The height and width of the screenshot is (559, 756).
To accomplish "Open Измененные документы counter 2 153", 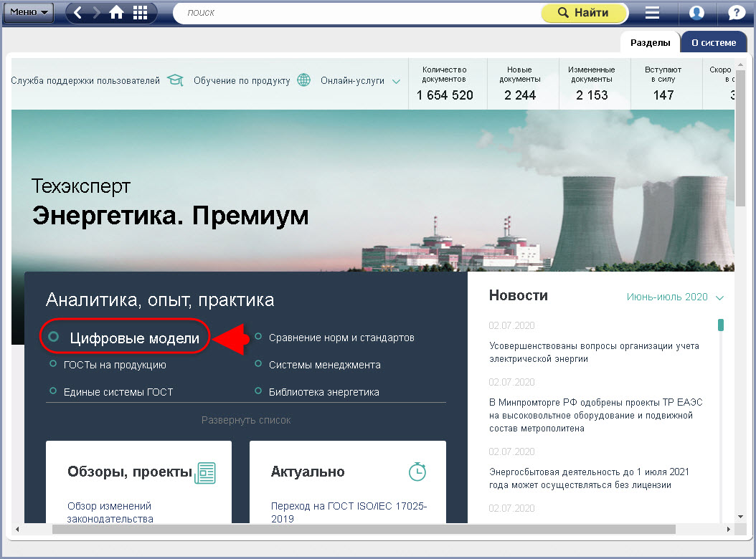I will [592, 84].
